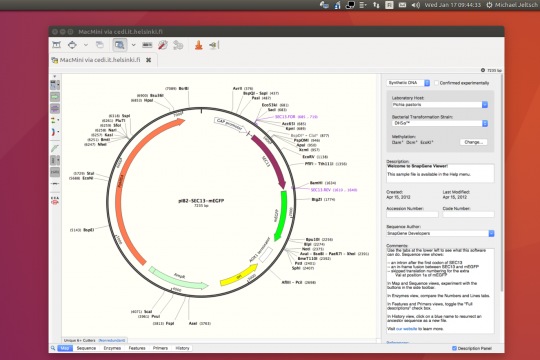Click the BamHI (1634) enzyme site label

point(323,183)
